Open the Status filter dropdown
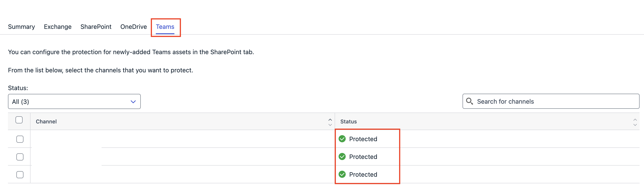 [x=74, y=101]
